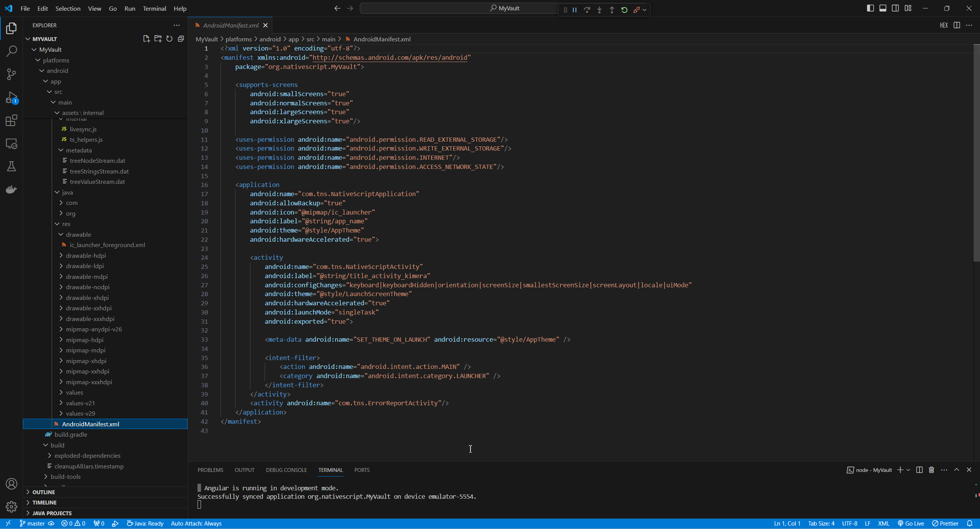The width and height of the screenshot is (980, 529).
Task: Open the Terminal menu
Action: pos(154,8)
